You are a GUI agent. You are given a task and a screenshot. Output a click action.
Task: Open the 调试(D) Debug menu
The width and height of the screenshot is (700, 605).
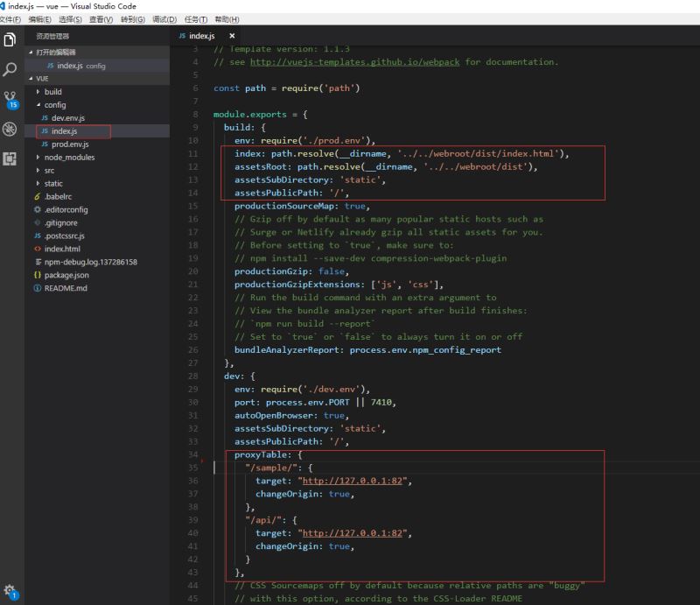click(164, 19)
